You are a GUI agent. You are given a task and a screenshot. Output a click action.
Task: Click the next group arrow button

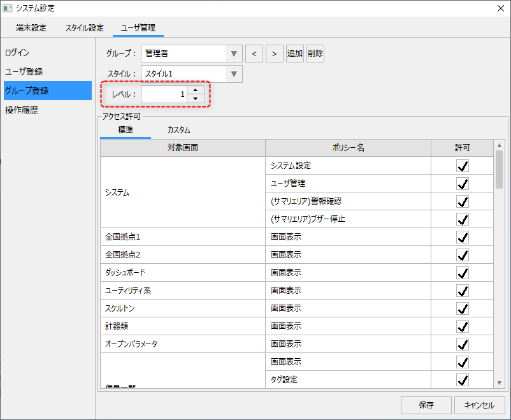pyautogui.click(x=274, y=54)
